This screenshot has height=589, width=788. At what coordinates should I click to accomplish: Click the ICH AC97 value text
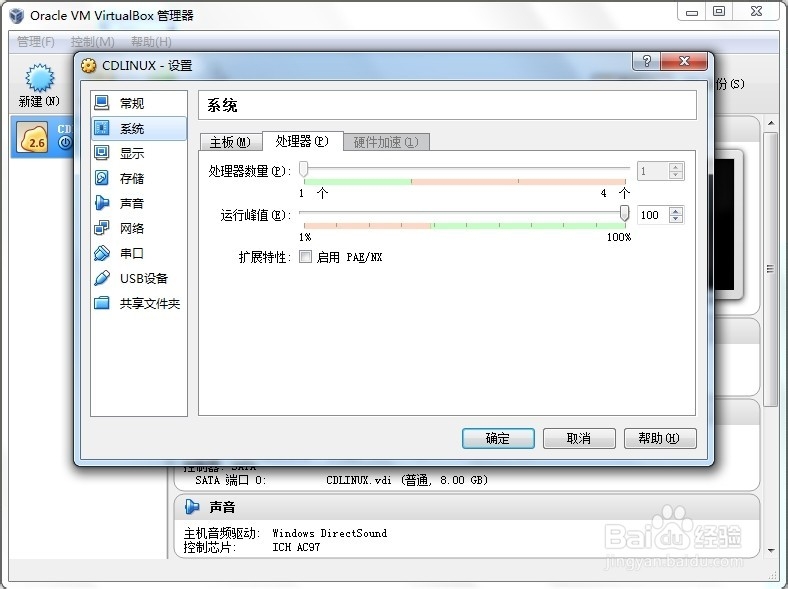296,547
